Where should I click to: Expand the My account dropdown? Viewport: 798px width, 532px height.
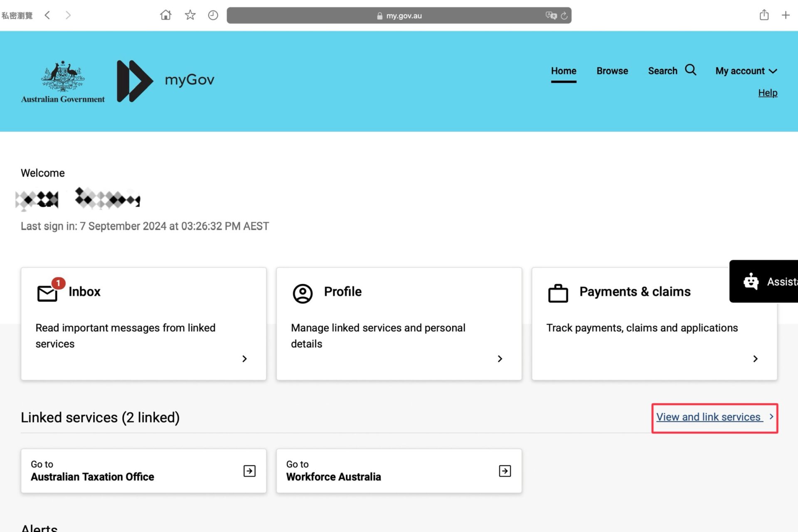tap(746, 71)
